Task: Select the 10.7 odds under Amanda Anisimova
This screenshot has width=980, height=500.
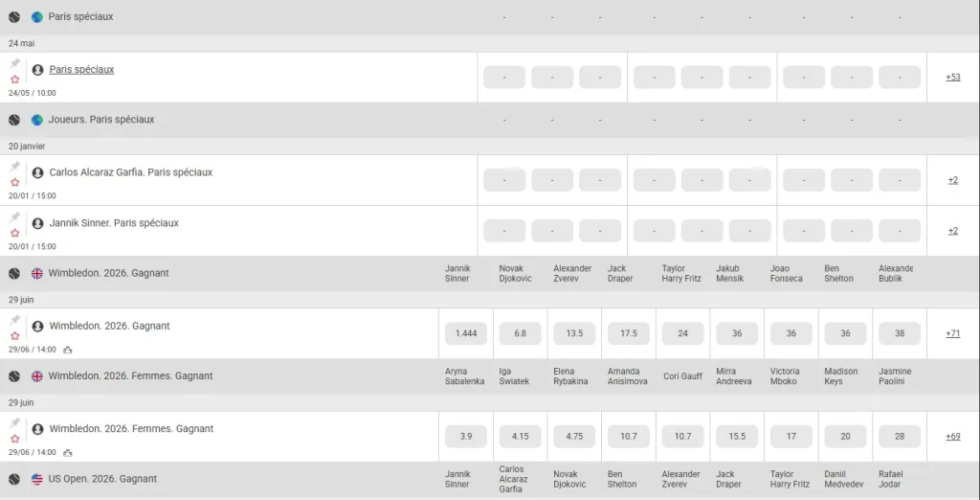Action: click(629, 437)
